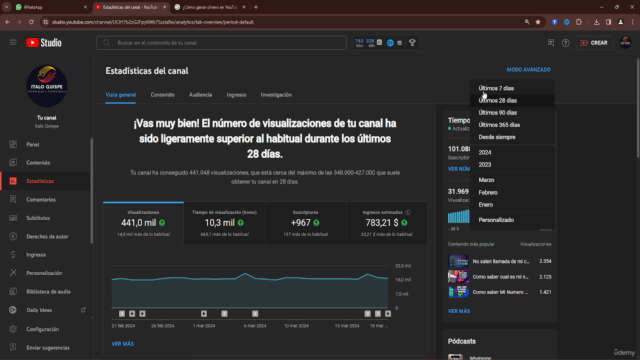The image size is (640, 360).
Task: Select Marzo in period menu
Action: pos(512,180)
